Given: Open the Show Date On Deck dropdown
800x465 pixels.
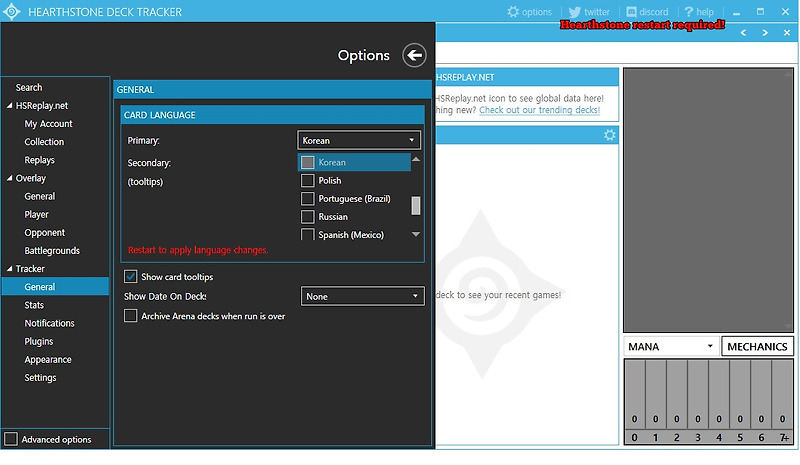Looking at the screenshot, I should 362,296.
